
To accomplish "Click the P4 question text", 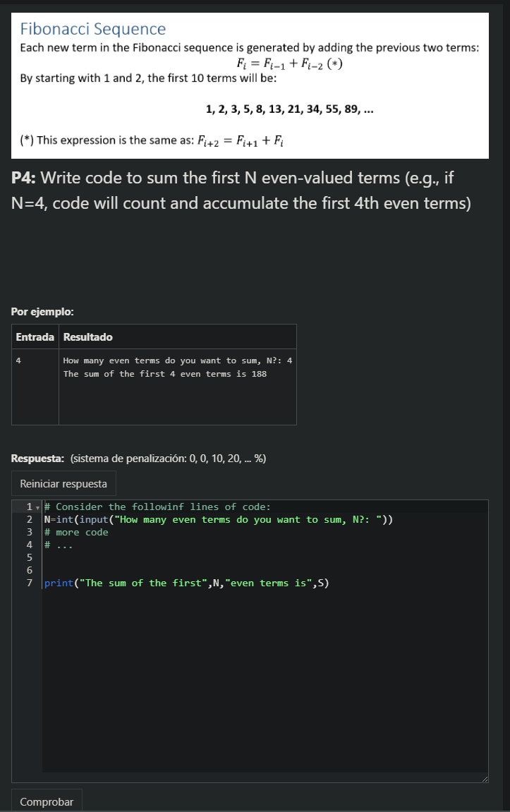I will (241, 190).
